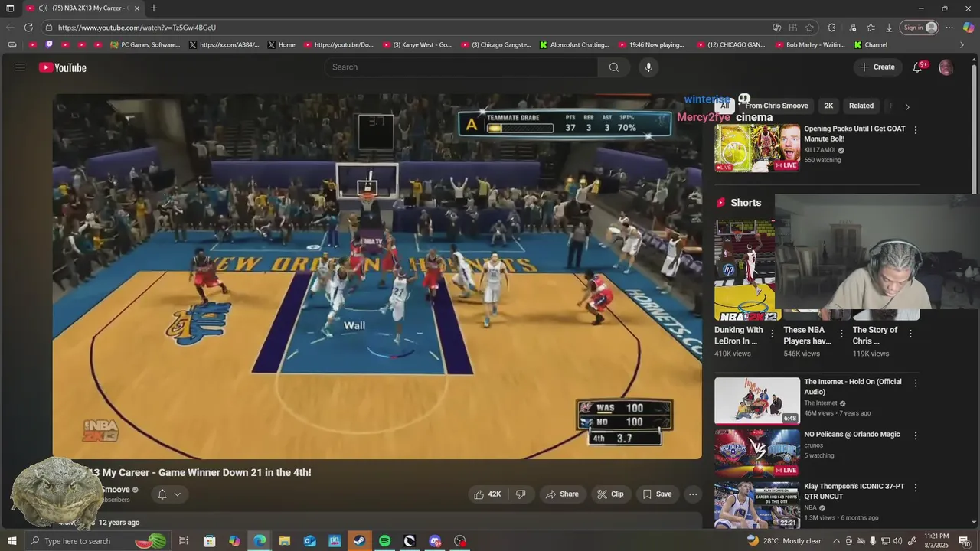980x551 pixels.
Task: Expand notification preferences dropdown next to bell
Action: 178,494
